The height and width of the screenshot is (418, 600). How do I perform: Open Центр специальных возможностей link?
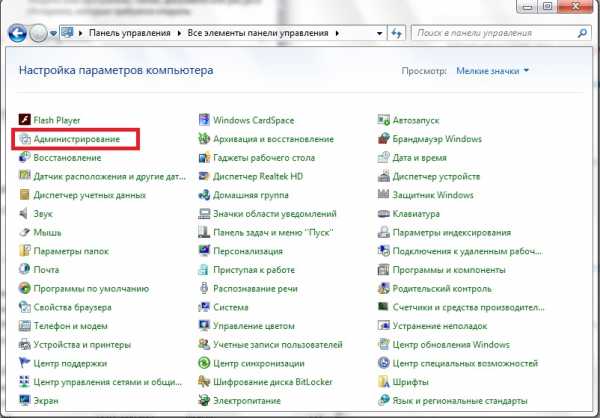coord(465,363)
